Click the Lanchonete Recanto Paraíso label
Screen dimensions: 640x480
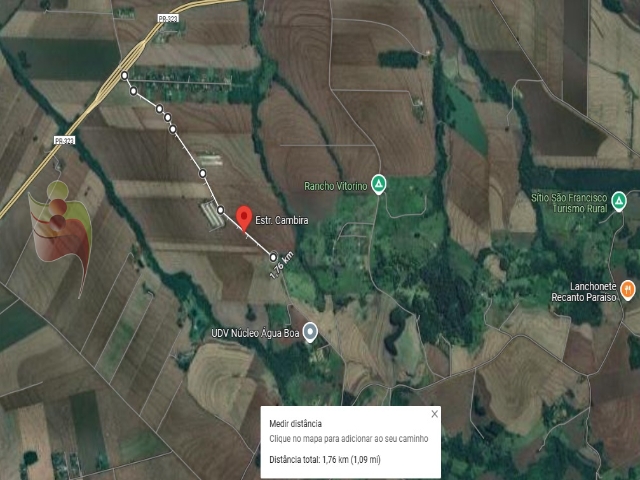[x=584, y=292]
